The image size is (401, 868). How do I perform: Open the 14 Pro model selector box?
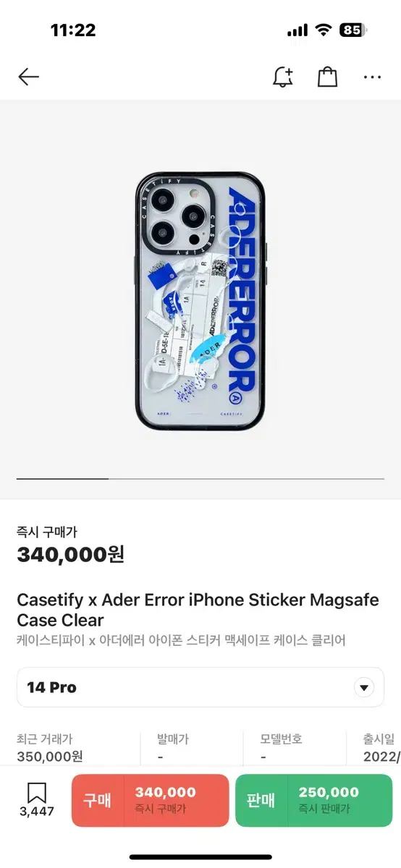click(x=200, y=687)
